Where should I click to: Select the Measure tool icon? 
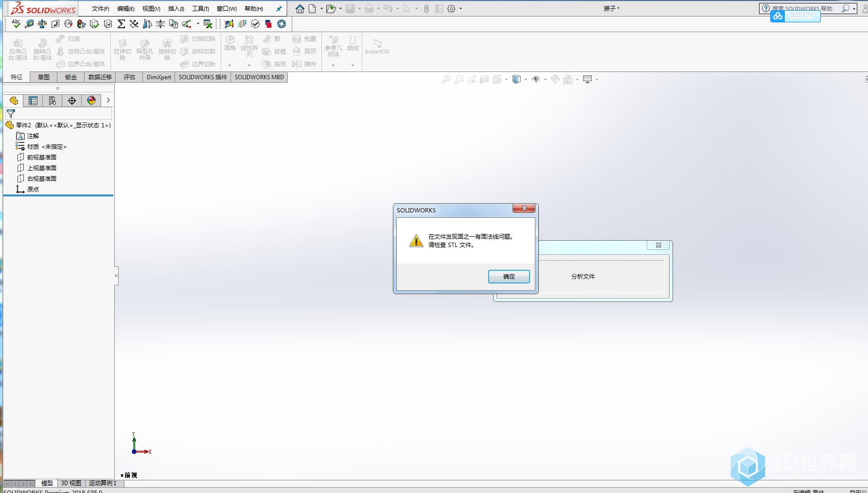point(29,24)
